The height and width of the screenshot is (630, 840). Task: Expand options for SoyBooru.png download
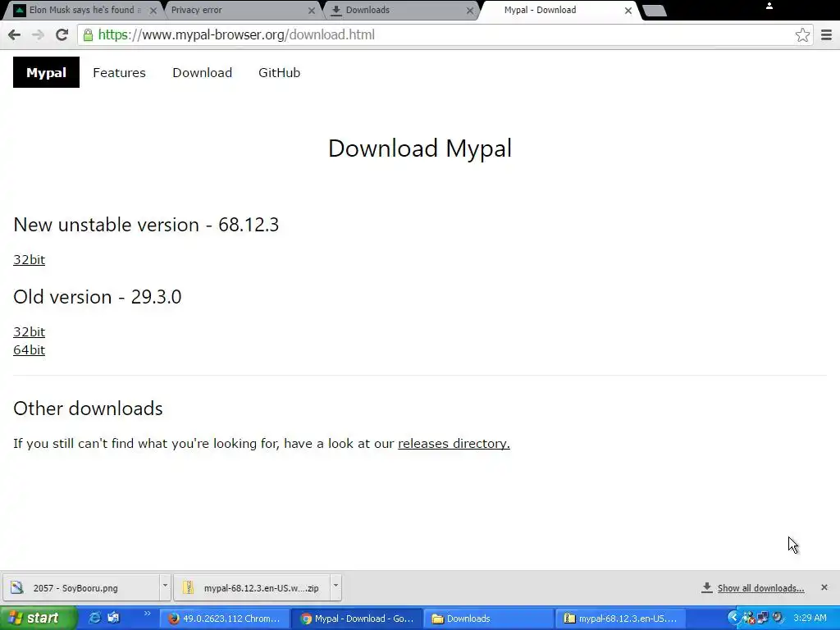(165, 586)
